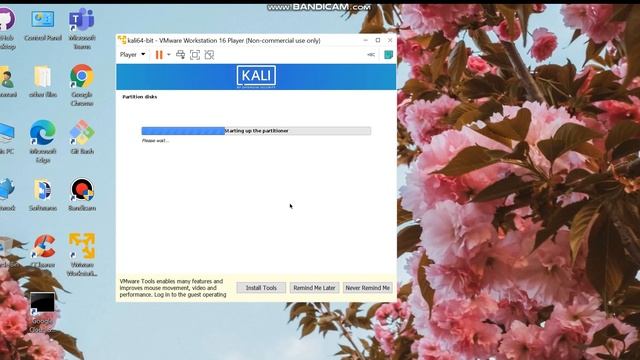The image size is (640, 360).
Task: Toggle Unity mode toolbar icon
Action: click(209, 55)
